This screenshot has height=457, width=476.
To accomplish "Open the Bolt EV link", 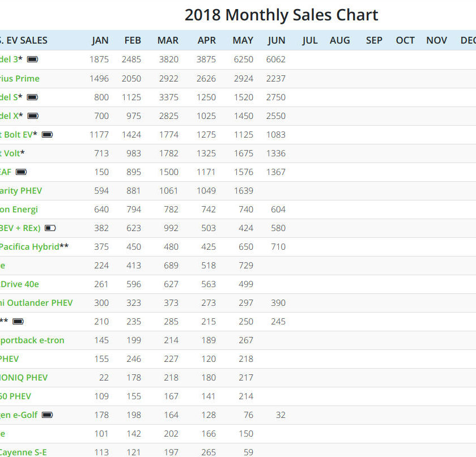I will pyautogui.click(x=16, y=134).
